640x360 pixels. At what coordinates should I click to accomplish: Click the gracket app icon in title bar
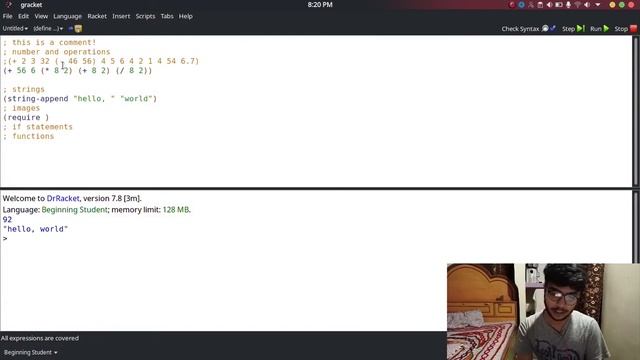[x=9, y=5]
